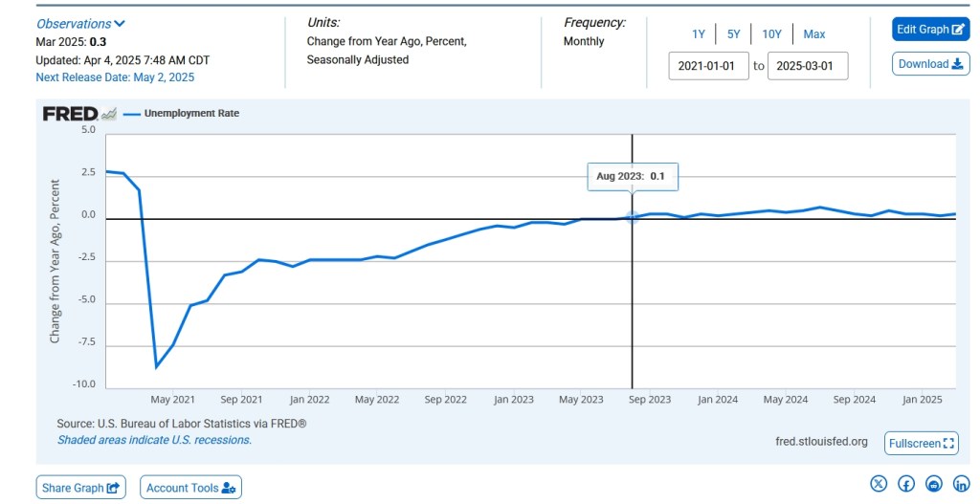Choose the 10Y time range
Screen dimensions: 980x504
(x=771, y=34)
